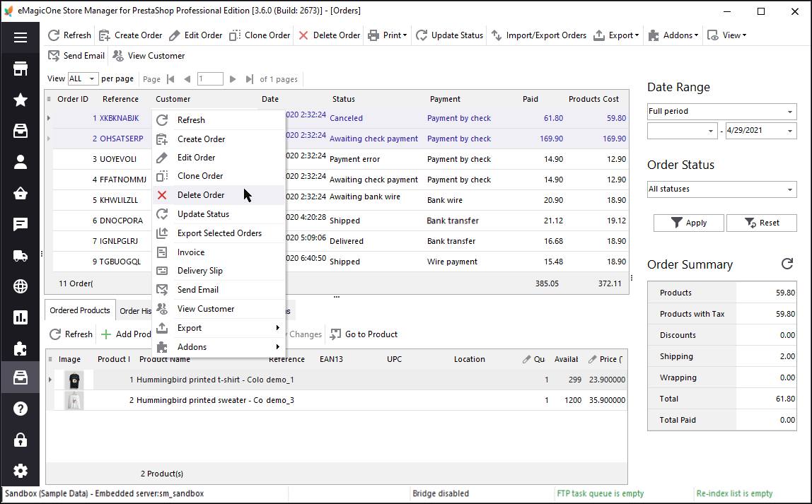
Task: Open the lock icon in the sidebar
Action: coord(21,440)
